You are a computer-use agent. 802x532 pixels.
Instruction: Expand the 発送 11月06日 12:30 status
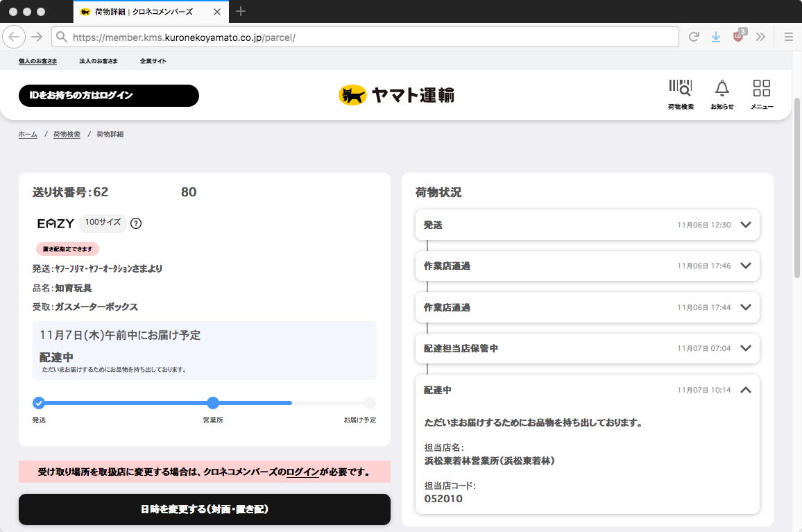587,225
